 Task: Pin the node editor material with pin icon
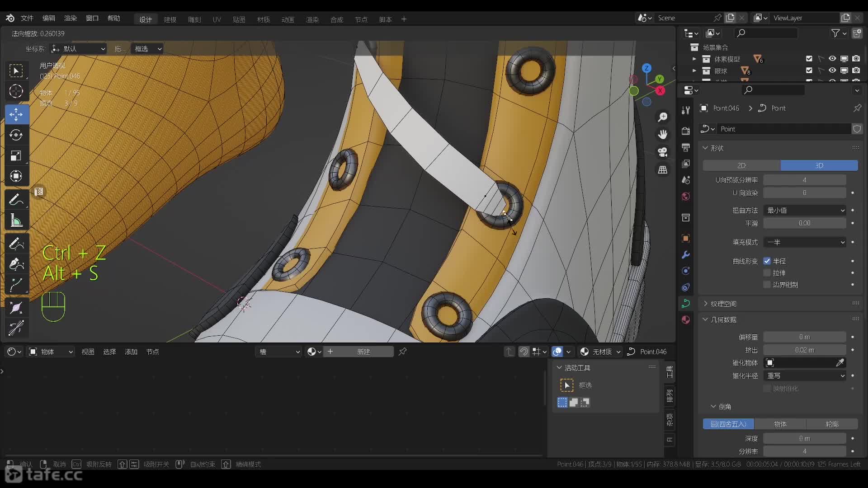tap(402, 352)
